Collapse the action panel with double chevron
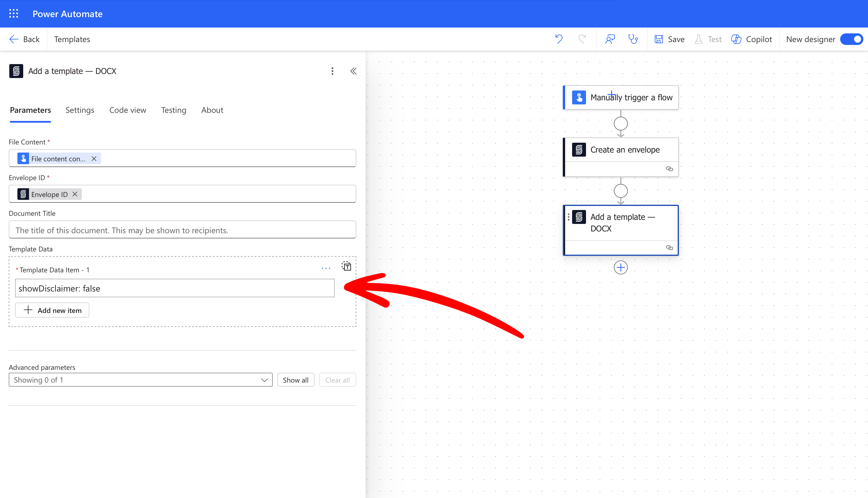868x498 pixels. point(353,71)
